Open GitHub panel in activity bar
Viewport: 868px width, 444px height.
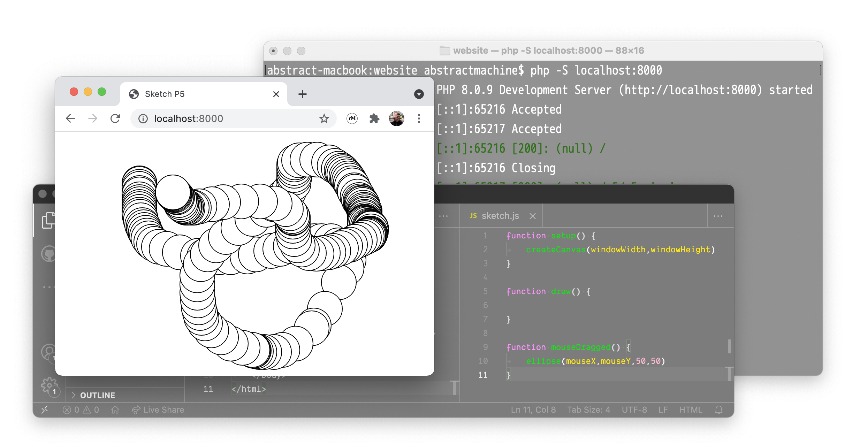click(x=48, y=254)
